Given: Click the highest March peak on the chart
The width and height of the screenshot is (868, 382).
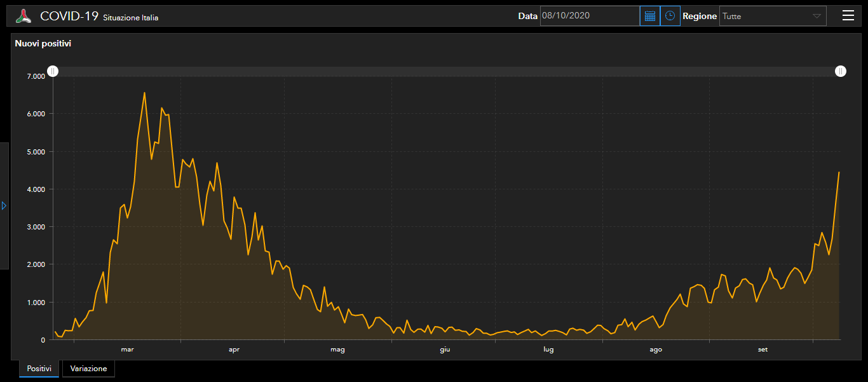Looking at the screenshot, I should tap(144, 93).
